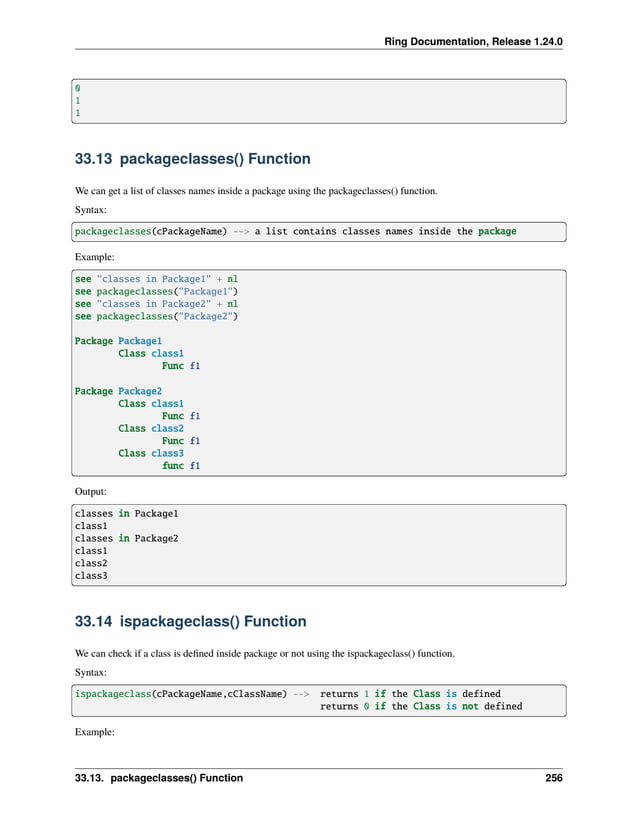The image size is (638, 825).
Task: Click the header "Ring Documentation, Release 1.24.0"
Action: (x=473, y=42)
